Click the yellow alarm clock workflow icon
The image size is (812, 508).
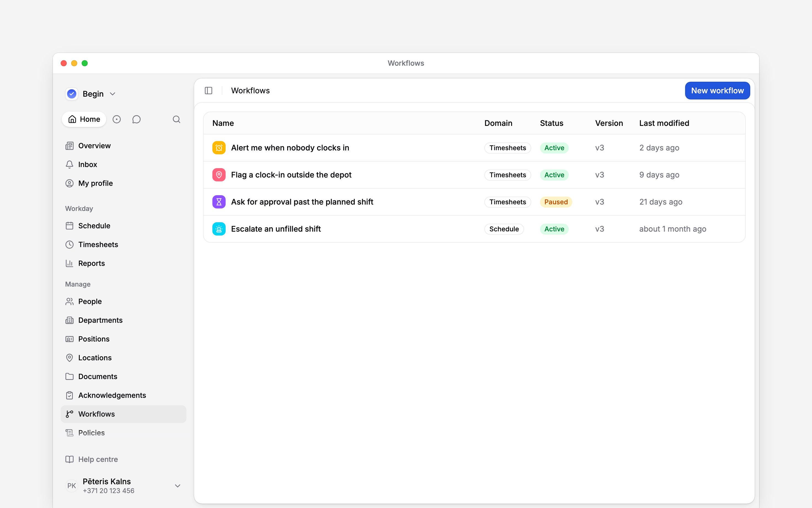pos(219,148)
